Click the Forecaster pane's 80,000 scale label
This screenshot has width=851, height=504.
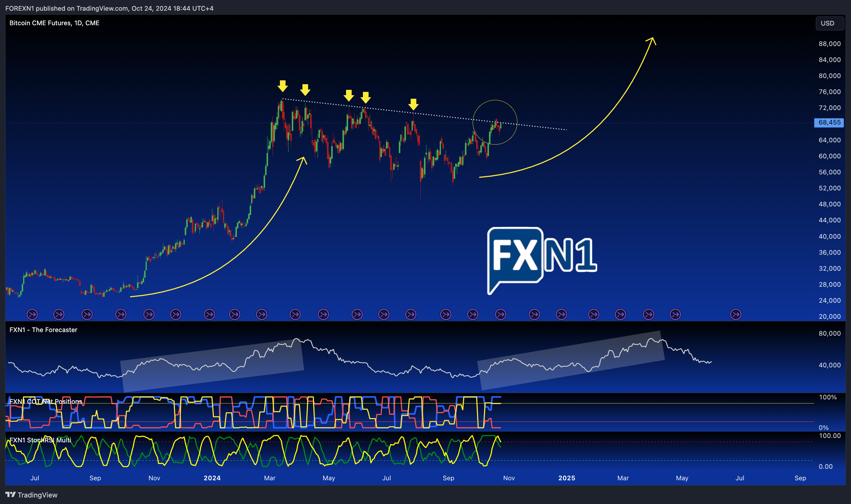point(830,334)
